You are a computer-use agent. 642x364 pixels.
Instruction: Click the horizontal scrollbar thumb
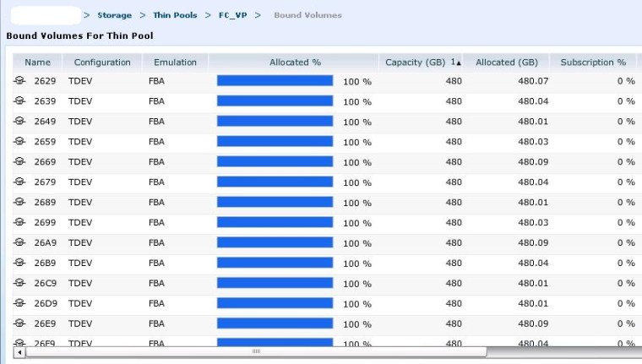(x=256, y=351)
